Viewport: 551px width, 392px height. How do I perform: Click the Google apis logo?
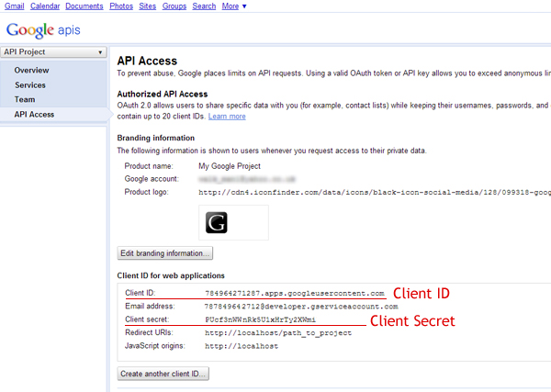pyautogui.click(x=43, y=30)
